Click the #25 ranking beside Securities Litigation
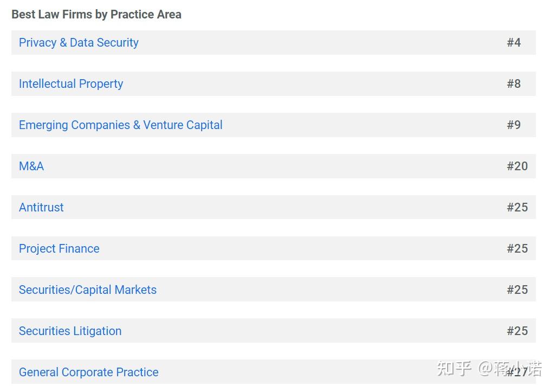Viewport: 556px width, 392px height. tap(517, 331)
